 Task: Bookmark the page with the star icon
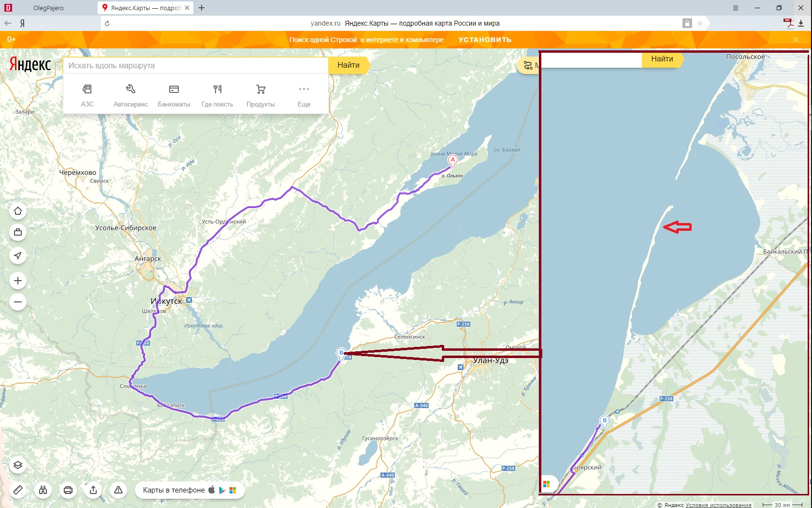(700, 23)
